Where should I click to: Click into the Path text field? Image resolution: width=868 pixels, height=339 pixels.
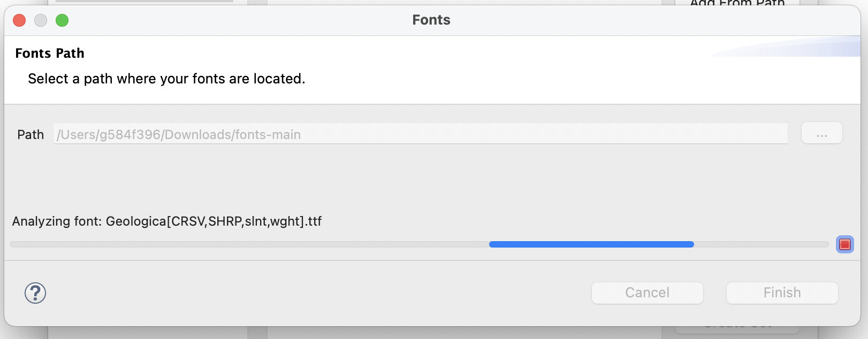pos(420,134)
